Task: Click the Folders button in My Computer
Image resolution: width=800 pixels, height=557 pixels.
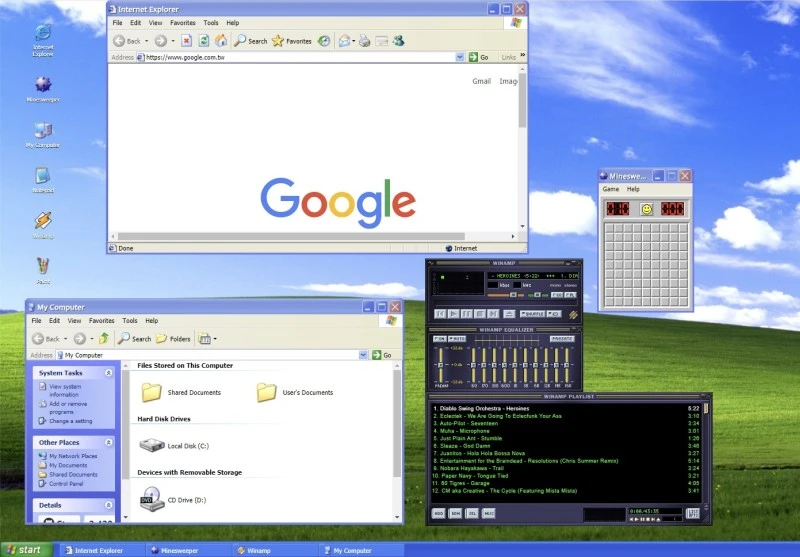Action: click(173, 339)
